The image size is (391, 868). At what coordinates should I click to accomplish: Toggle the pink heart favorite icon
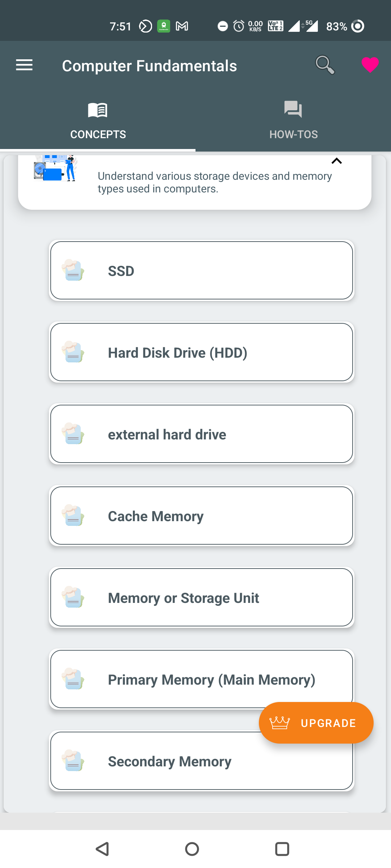pos(370,65)
